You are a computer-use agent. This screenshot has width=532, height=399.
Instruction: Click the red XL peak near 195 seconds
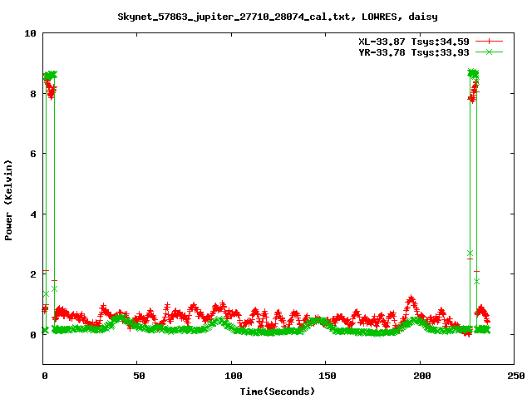[411, 300]
